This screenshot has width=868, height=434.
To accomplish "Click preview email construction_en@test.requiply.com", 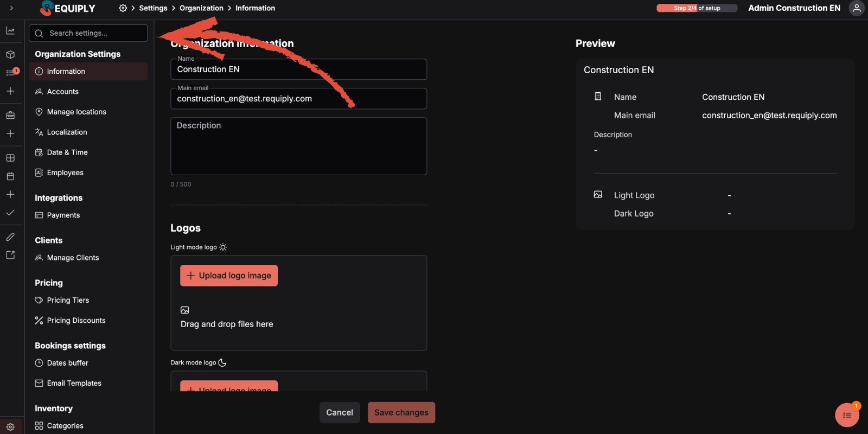I will (769, 116).
